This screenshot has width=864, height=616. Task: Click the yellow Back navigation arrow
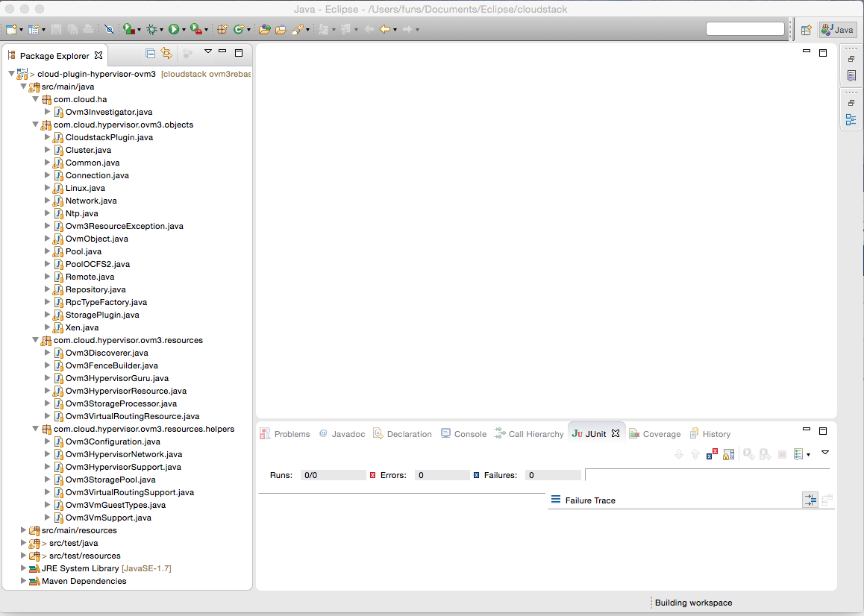coord(384,29)
